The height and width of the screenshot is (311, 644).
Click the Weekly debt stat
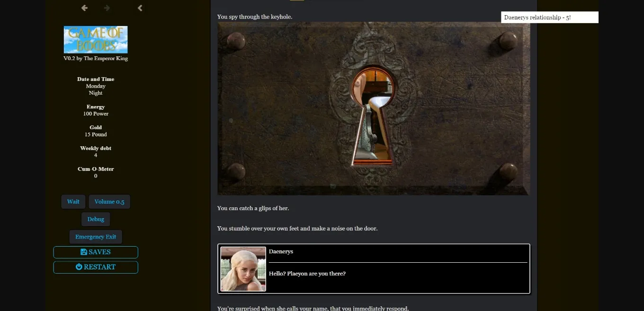(96, 149)
